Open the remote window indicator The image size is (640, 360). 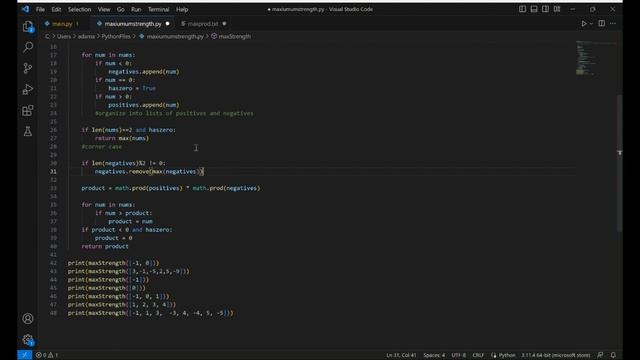point(24,355)
